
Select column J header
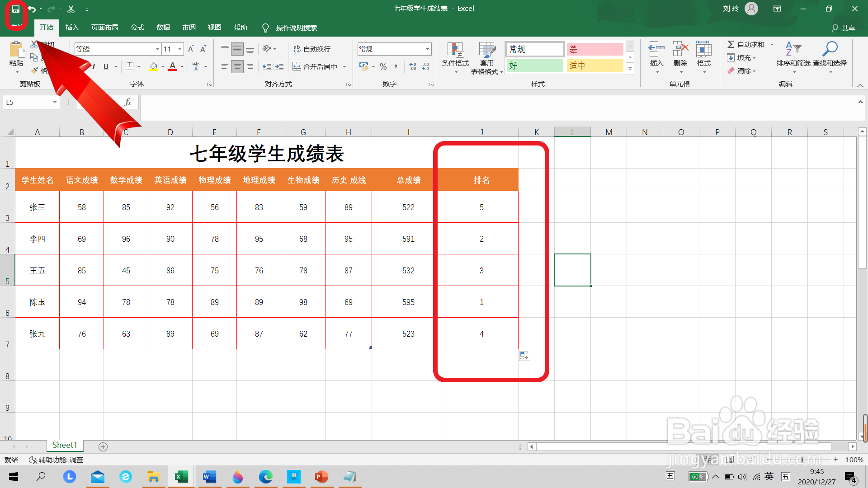pyautogui.click(x=481, y=132)
